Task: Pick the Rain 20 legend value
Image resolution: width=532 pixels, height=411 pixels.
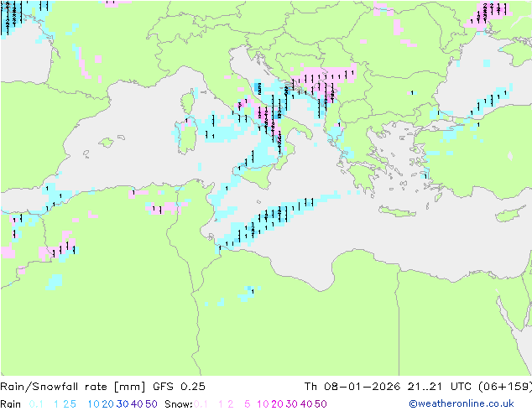Action: click(107, 404)
